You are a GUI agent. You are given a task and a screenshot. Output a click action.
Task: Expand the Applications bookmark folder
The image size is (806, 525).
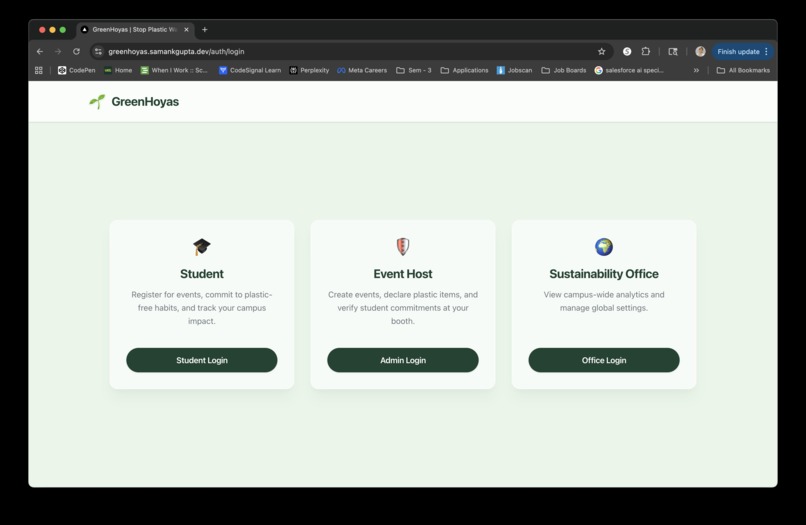pyautogui.click(x=465, y=70)
